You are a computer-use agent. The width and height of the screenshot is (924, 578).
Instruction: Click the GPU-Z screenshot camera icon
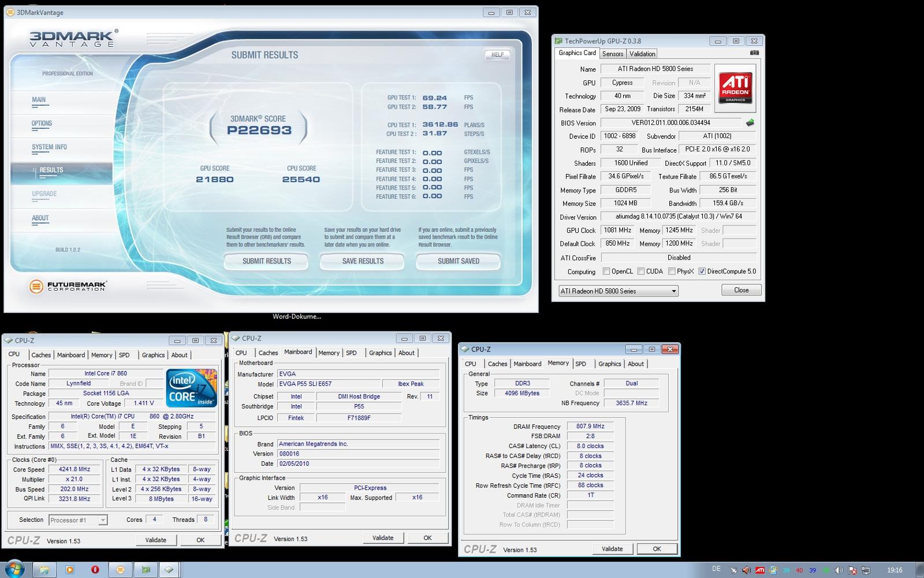click(x=754, y=53)
